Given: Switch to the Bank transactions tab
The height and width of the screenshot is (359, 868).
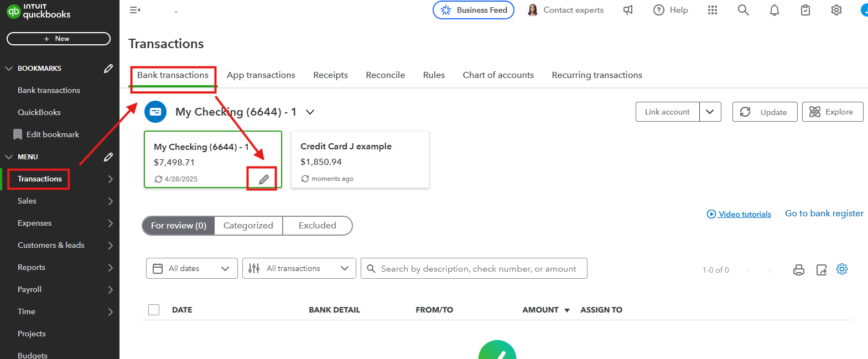Looking at the screenshot, I should (173, 75).
